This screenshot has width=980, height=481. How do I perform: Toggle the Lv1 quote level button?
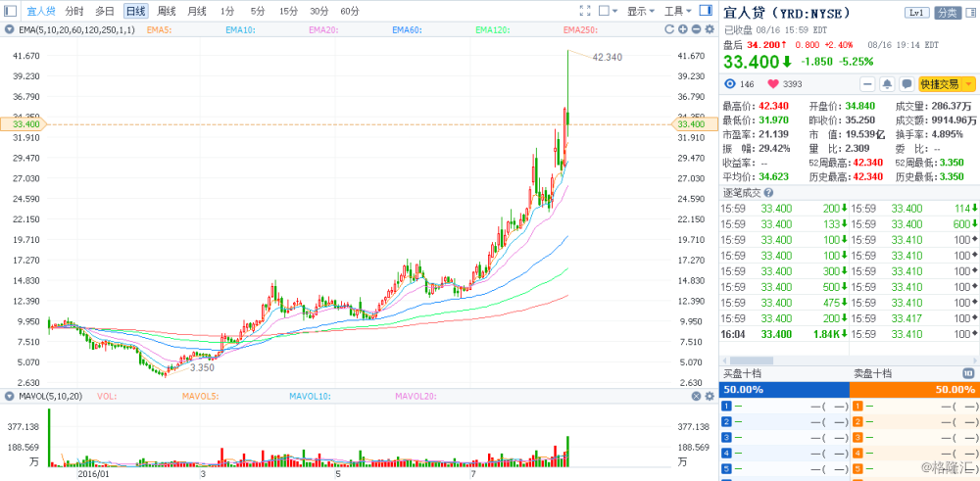click(917, 13)
